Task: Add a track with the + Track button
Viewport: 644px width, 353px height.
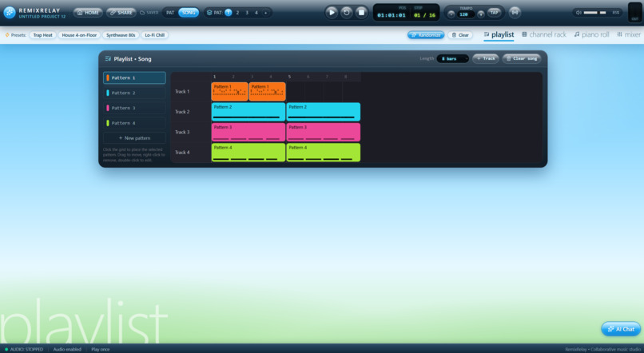Action: [486, 58]
